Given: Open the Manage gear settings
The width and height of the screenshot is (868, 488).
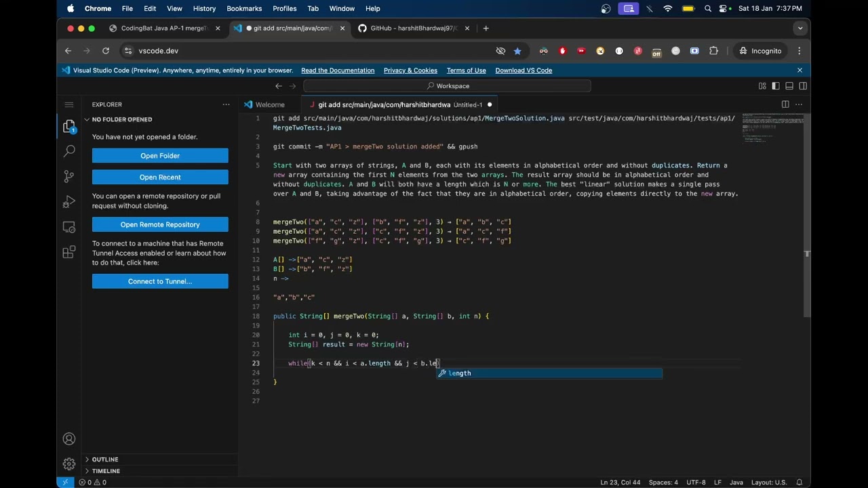Looking at the screenshot, I should (x=68, y=464).
